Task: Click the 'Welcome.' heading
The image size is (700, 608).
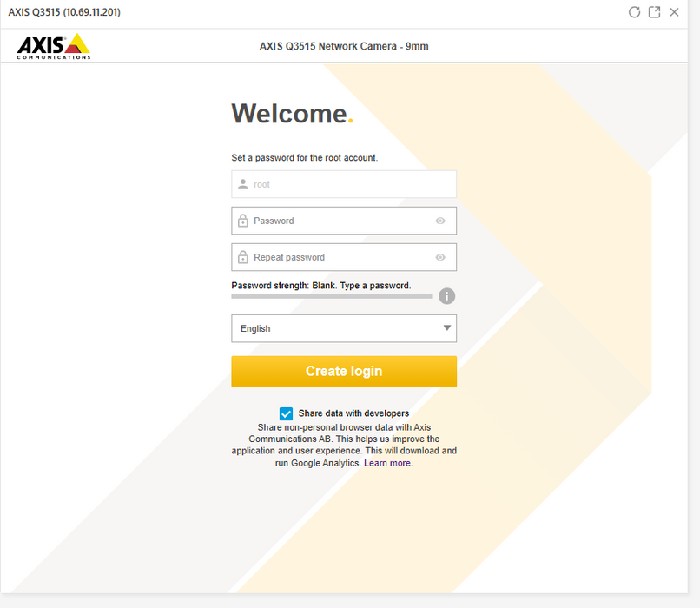Action: [293, 114]
